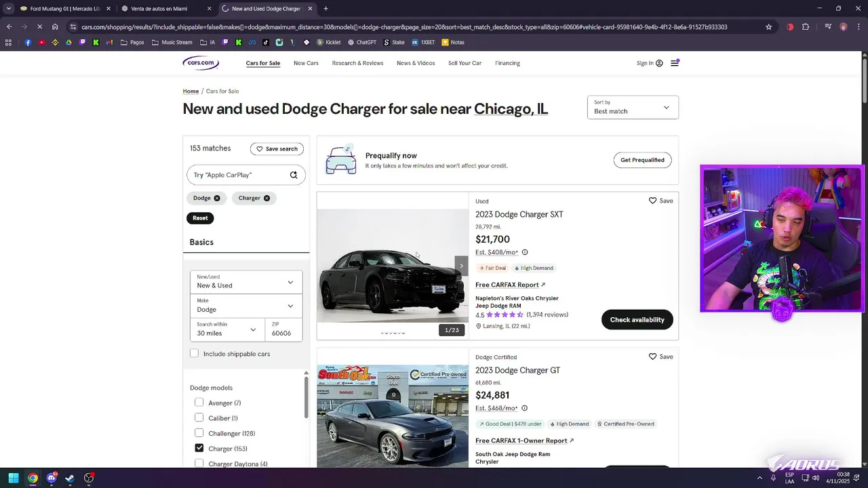Check the Charger Daytona model checkbox
The width and height of the screenshot is (868, 488).
pos(199,464)
